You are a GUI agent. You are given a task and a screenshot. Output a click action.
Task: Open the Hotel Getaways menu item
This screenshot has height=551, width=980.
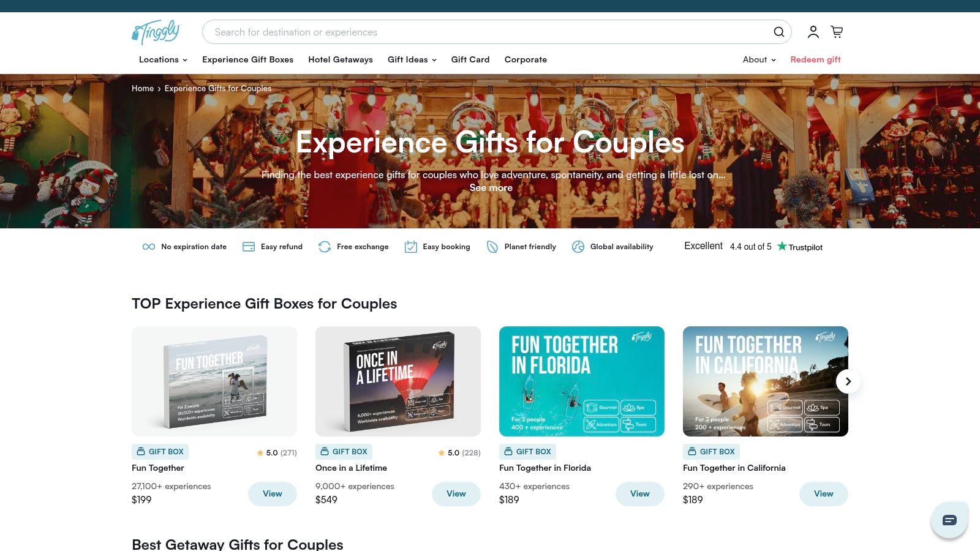(341, 59)
